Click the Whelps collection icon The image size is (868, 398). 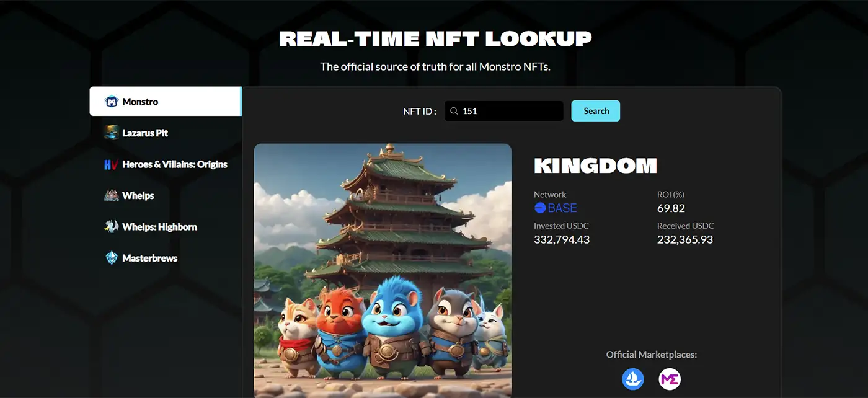click(x=112, y=195)
